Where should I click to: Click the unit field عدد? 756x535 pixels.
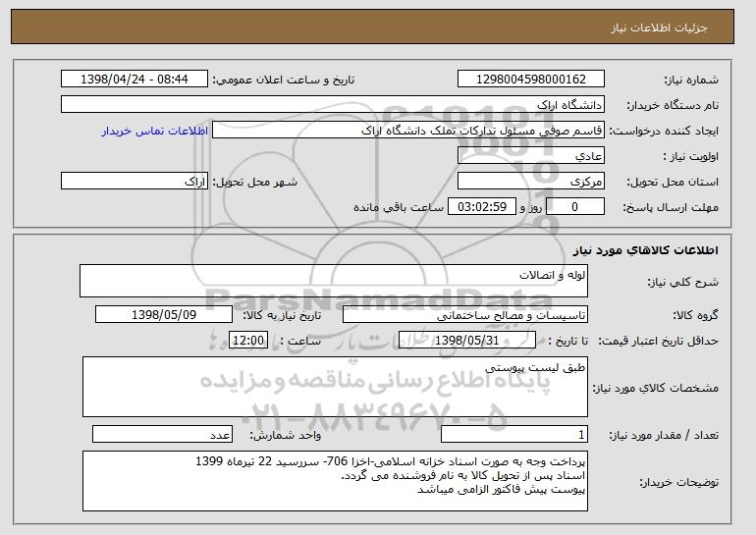162,435
